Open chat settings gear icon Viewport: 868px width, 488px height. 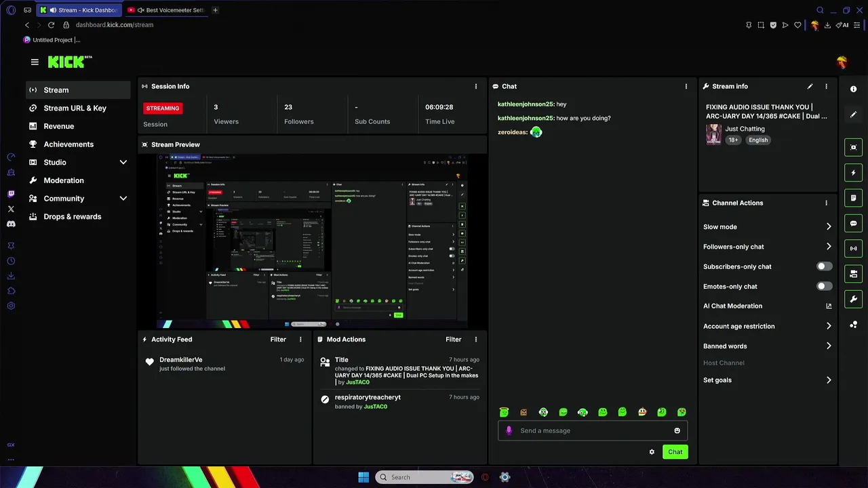coord(652,452)
